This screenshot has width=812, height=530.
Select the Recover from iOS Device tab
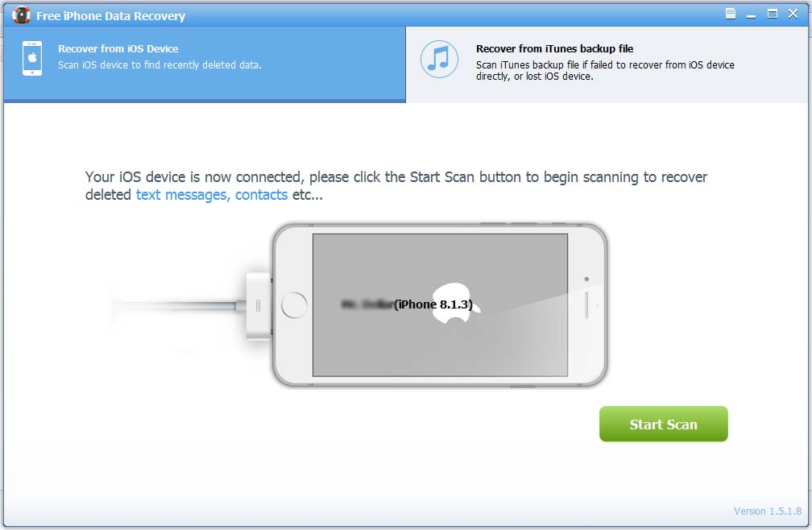point(204,63)
